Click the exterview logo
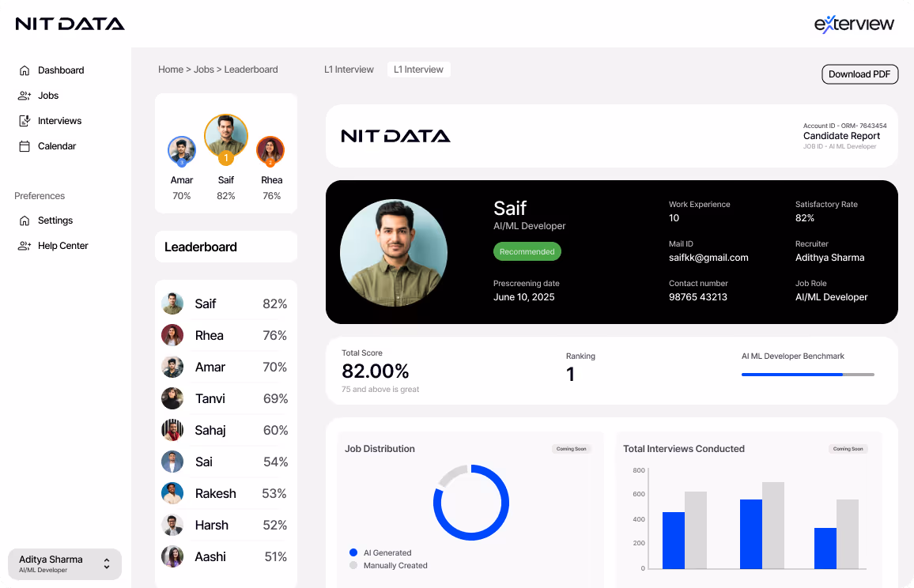The image size is (914, 588). pyautogui.click(x=854, y=24)
